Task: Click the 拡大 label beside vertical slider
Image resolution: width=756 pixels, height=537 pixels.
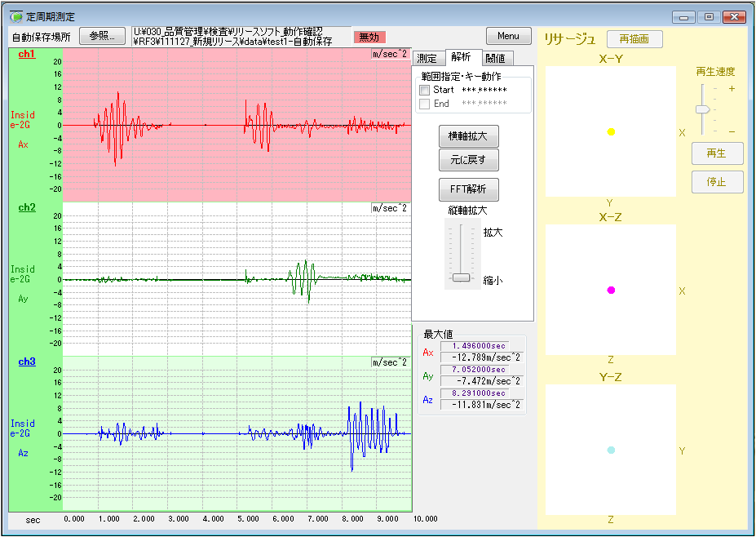Action: pos(493,232)
